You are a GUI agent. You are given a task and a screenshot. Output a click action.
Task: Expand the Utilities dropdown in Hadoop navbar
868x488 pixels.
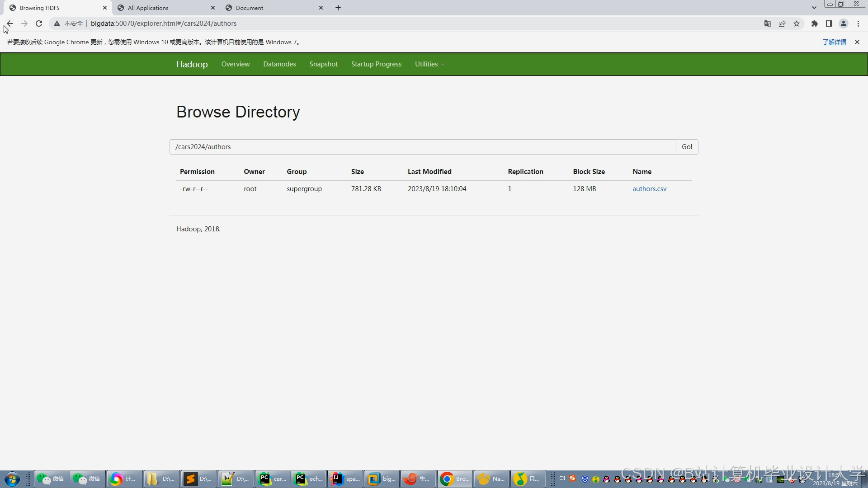point(429,64)
